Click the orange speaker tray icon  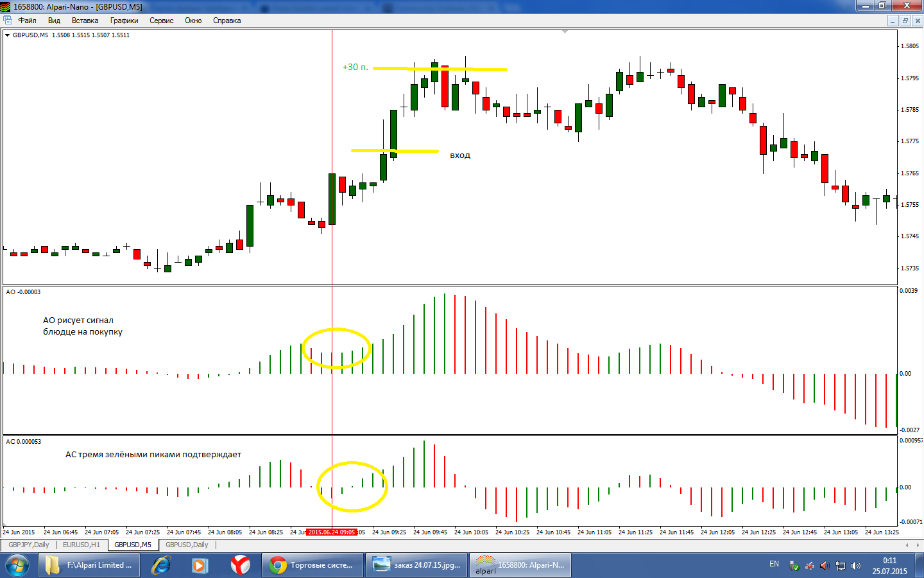[x=825, y=566]
